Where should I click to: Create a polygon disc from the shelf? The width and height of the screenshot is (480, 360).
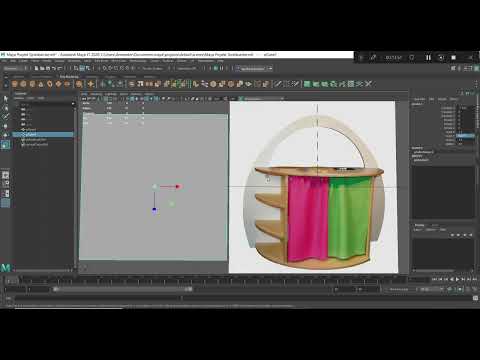[67, 84]
